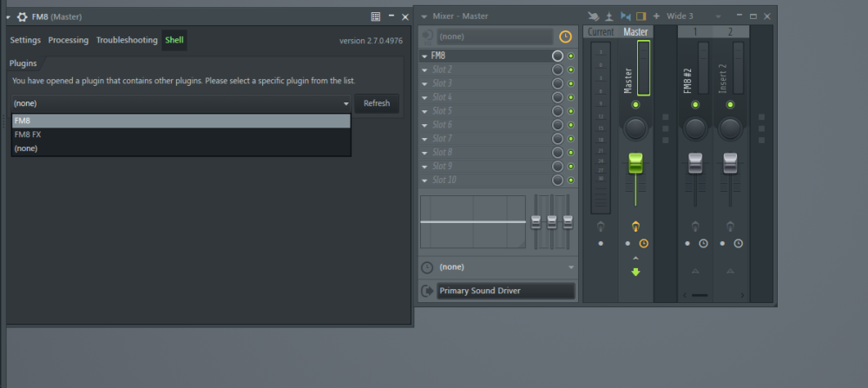Click the Refresh button
Screen dimensions: 868x388
[x=377, y=103]
